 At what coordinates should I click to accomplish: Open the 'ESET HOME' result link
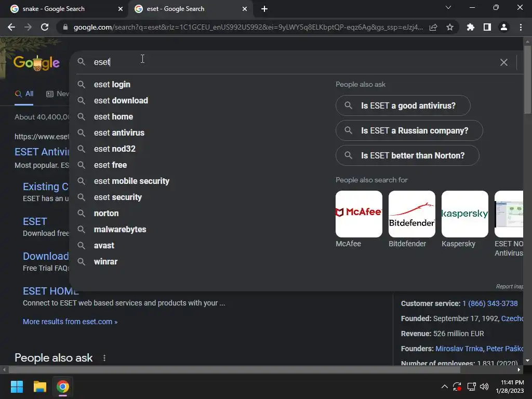[x=50, y=291]
